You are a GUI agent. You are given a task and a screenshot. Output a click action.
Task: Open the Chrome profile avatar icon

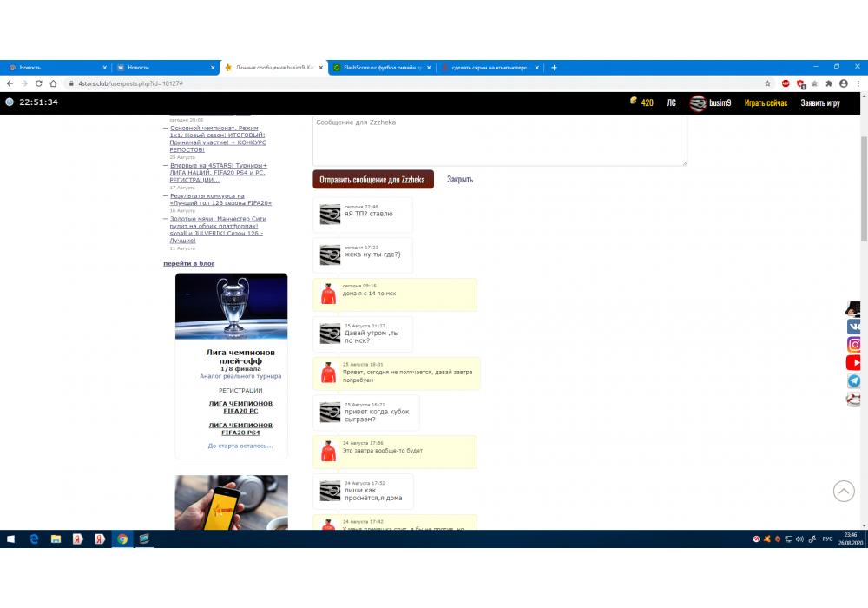point(844,83)
